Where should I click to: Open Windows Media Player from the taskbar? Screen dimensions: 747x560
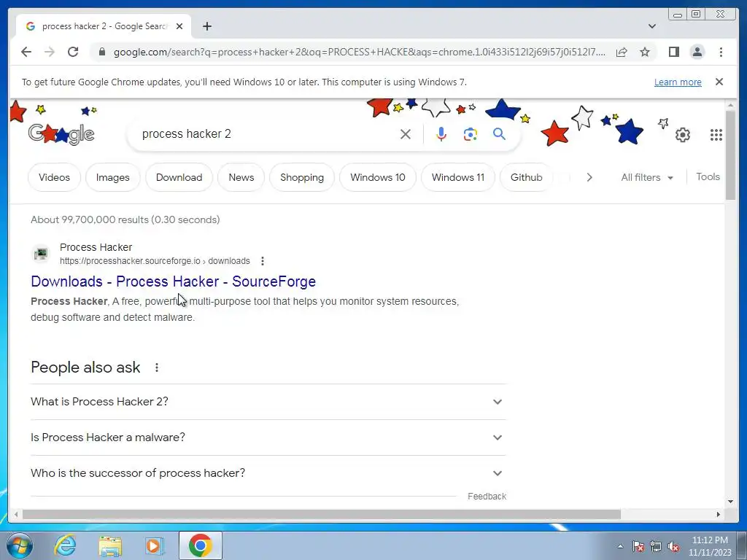[154, 545]
